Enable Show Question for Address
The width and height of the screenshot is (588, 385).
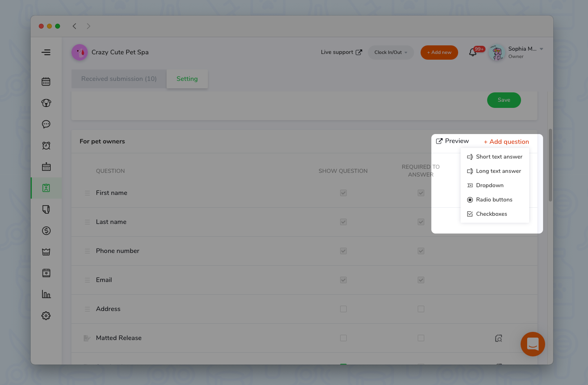click(x=343, y=309)
